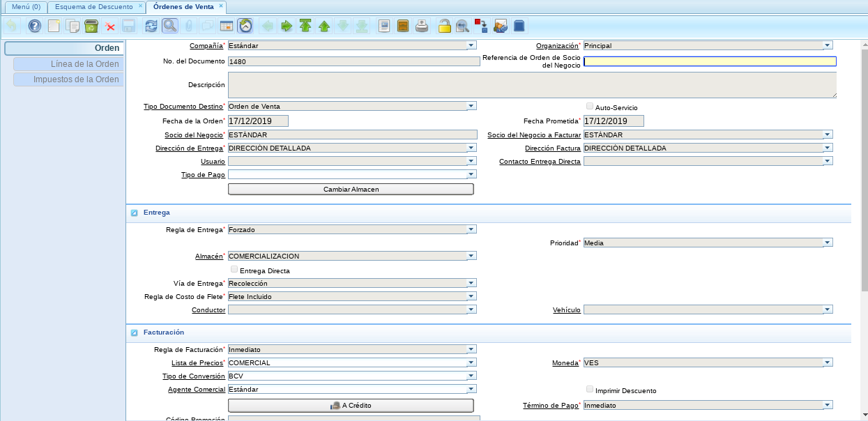Expand the Prioridad dropdown showing Media
The width and height of the screenshot is (868, 421).
827,243
